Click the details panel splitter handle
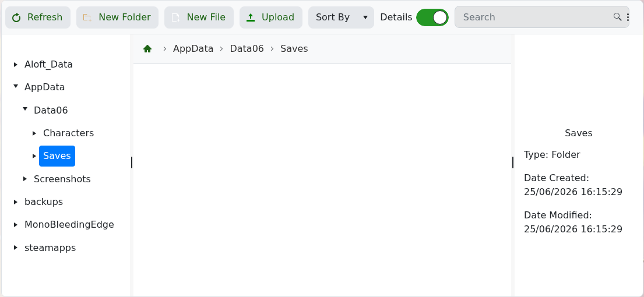This screenshot has width=644, height=297. [512, 162]
